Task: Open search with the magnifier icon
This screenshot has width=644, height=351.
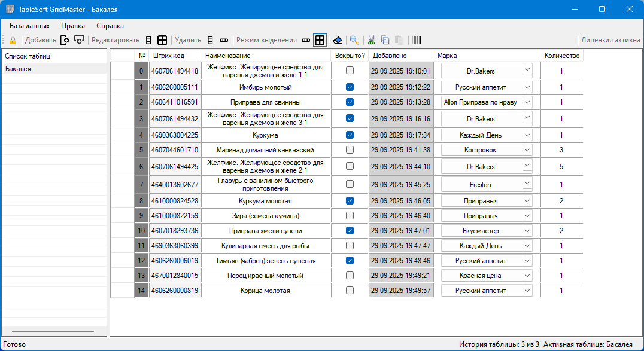Action: pos(354,41)
